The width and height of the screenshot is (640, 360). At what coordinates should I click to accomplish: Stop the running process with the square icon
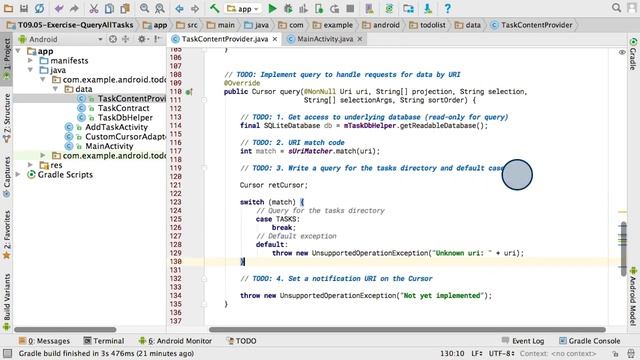tap(350, 8)
